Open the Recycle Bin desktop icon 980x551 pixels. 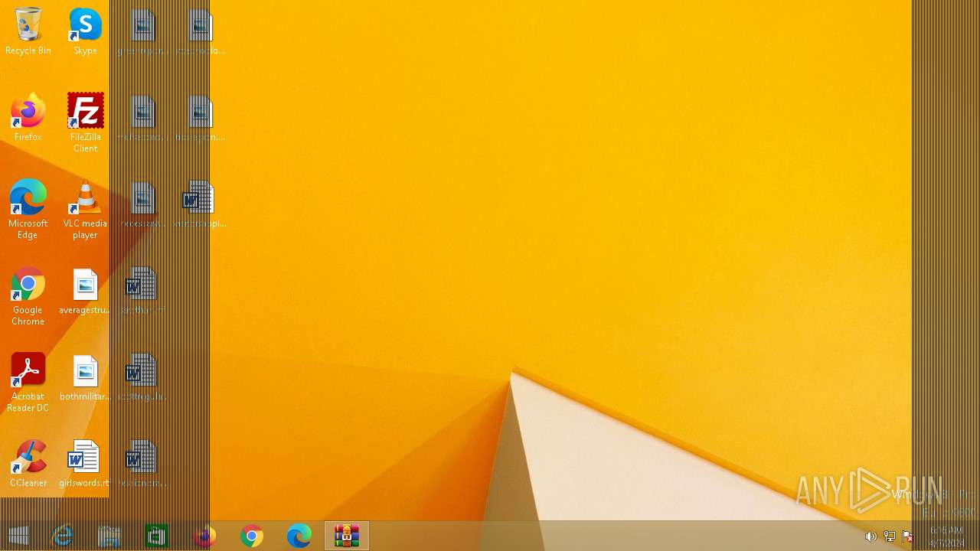[28, 31]
